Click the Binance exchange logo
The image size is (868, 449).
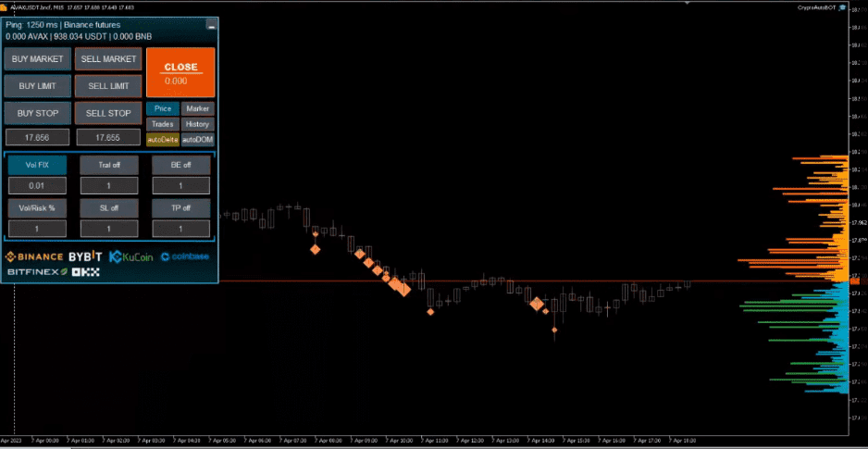pos(34,256)
